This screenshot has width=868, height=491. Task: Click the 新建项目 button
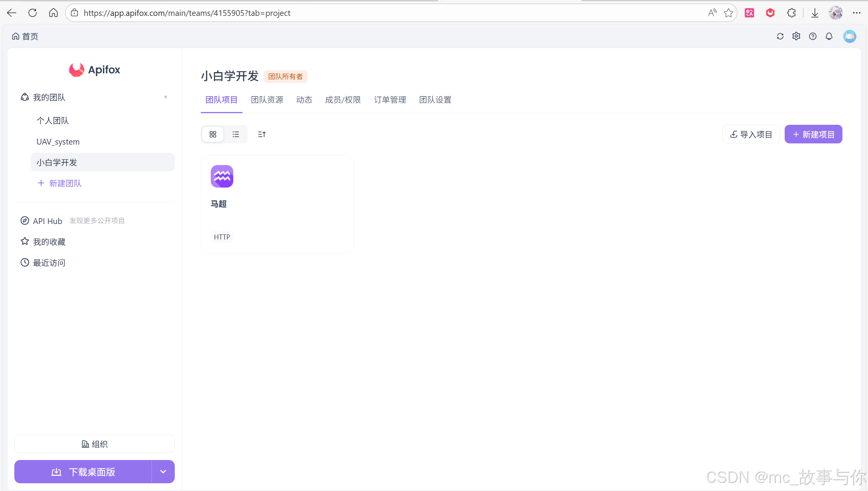813,134
